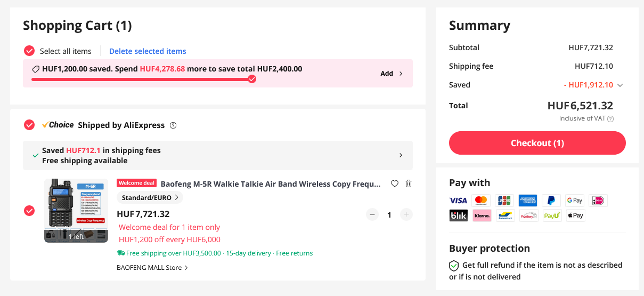Click the Subtotal HUF7,721.32 value in Summary
Screen dimensions: 644x296
591,47
